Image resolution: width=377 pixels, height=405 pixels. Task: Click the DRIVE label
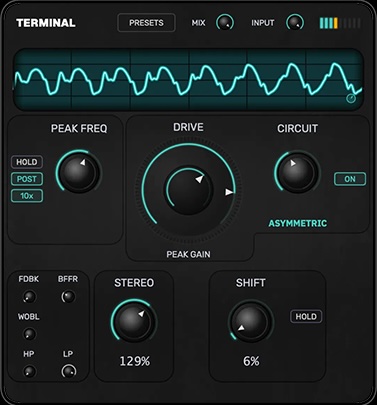click(188, 127)
